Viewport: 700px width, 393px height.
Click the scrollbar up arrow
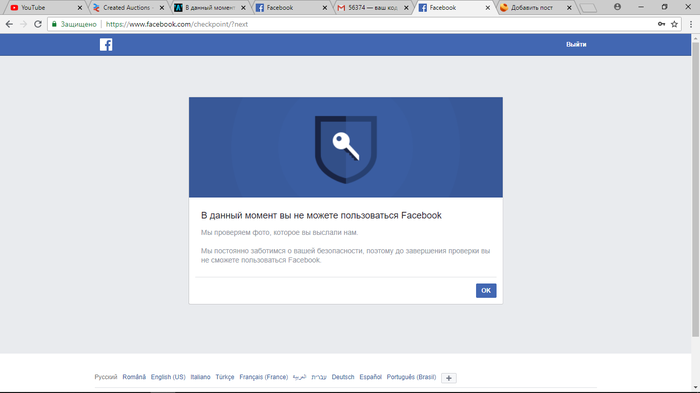pyautogui.click(x=696, y=39)
